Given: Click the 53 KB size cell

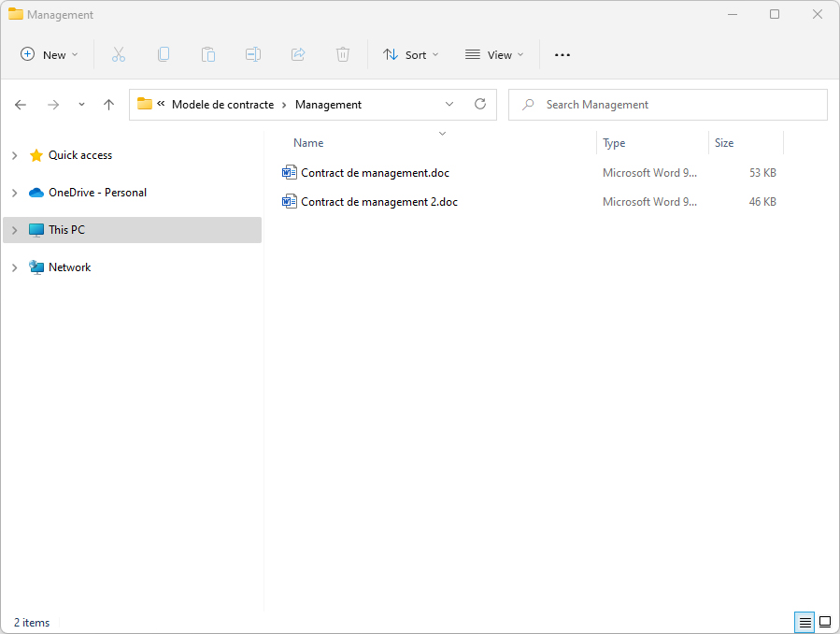Looking at the screenshot, I should 762,173.
